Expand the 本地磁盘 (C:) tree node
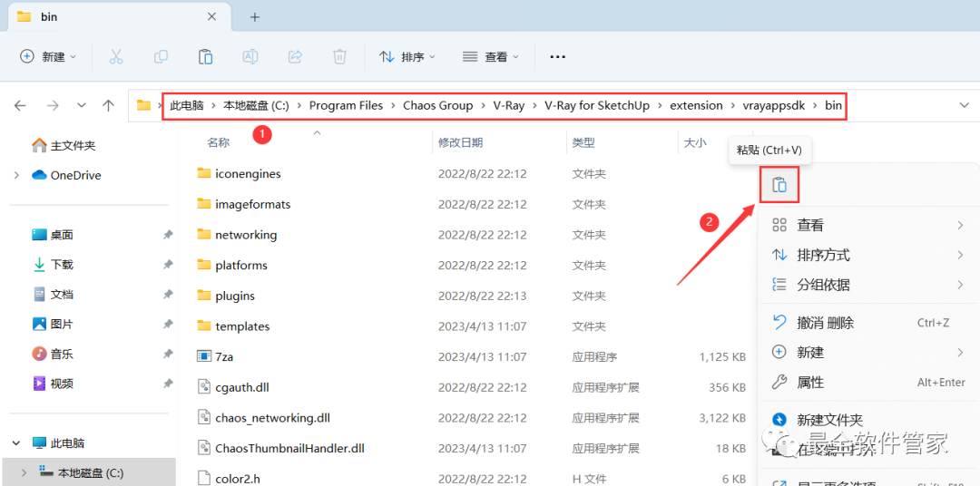This screenshot has width=980, height=486. click(x=25, y=471)
